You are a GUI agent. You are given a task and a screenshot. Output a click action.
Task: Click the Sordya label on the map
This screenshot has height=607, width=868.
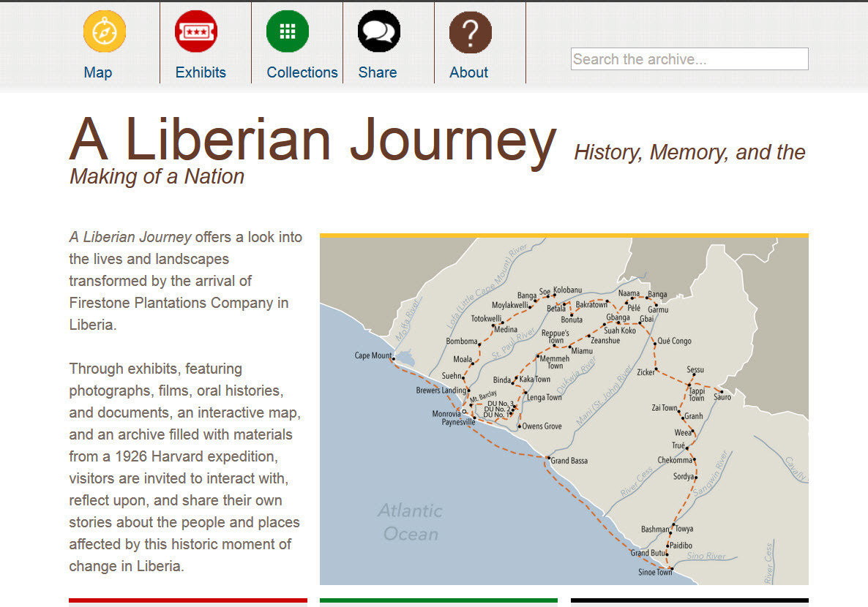[x=684, y=476]
